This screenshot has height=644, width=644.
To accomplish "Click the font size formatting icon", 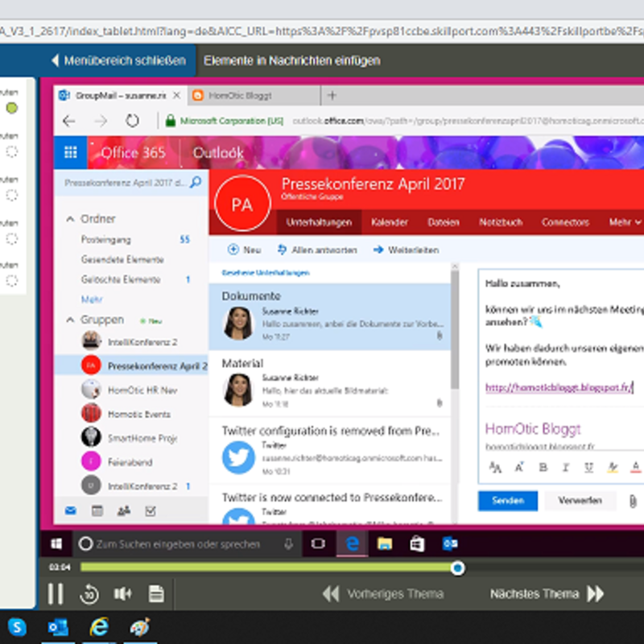I will (x=495, y=467).
